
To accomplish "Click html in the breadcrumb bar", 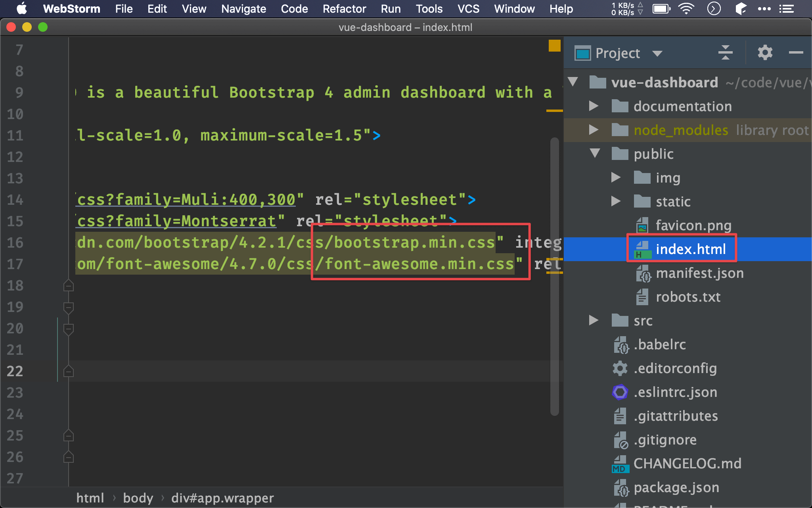I will (x=90, y=498).
